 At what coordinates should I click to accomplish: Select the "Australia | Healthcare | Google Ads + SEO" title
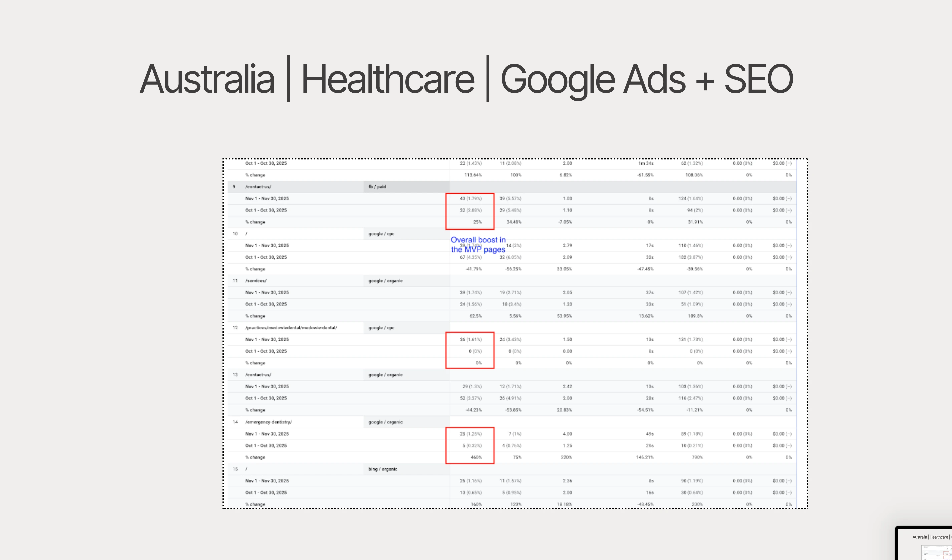466,79
